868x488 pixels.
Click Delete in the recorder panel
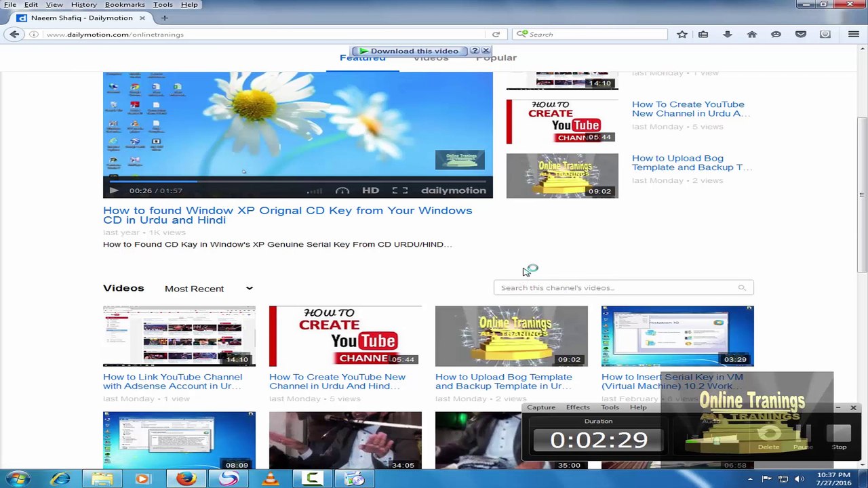point(768,437)
